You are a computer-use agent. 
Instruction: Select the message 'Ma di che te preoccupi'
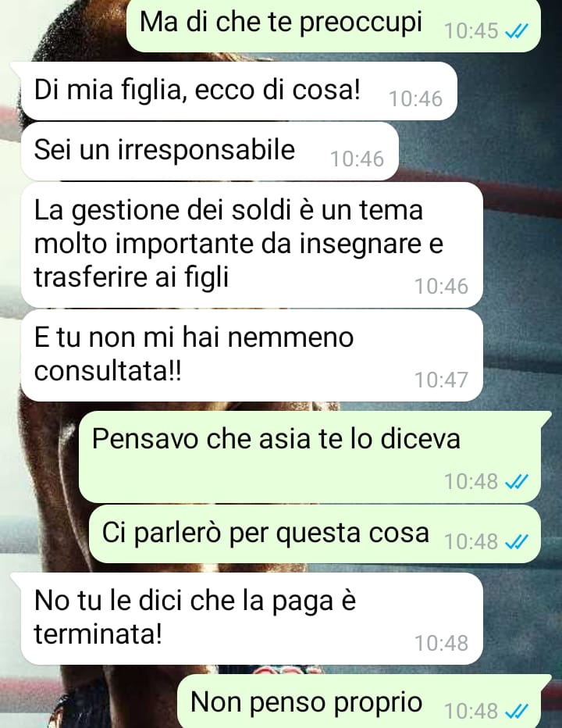[333, 24]
